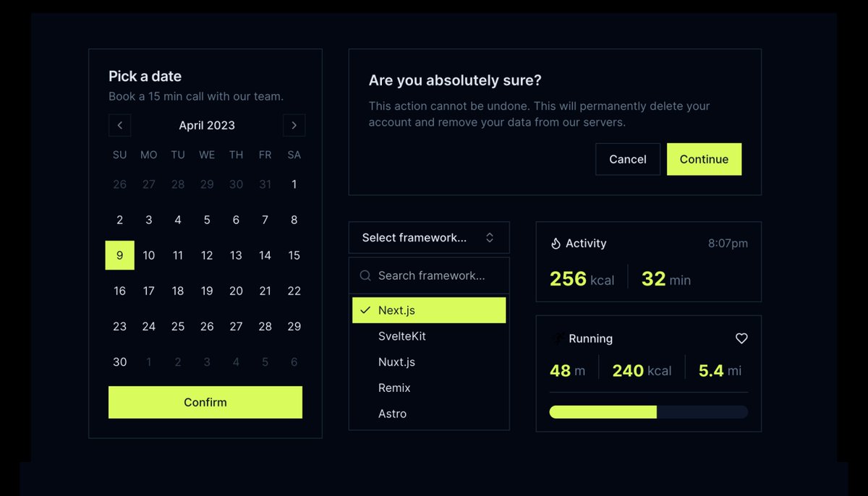Image resolution: width=868 pixels, height=496 pixels.
Task: Select April 17 in the calendar
Action: (148, 291)
